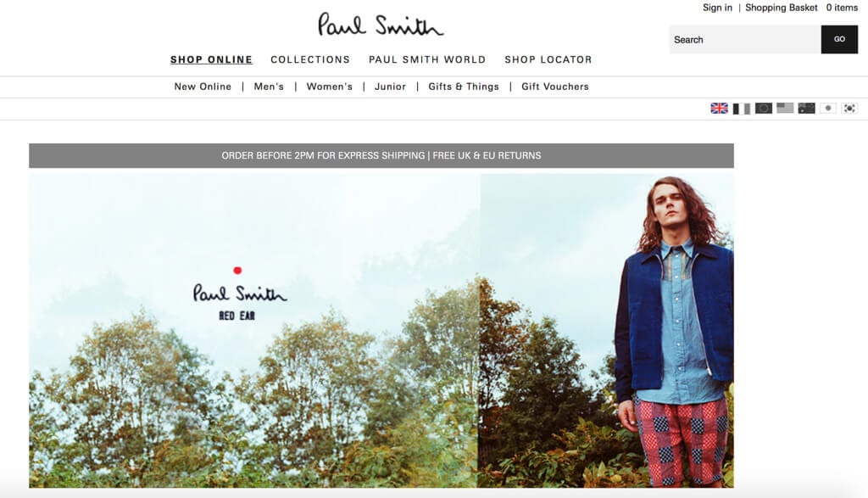Viewport: 868px width, 498px height.
Task: Open the Shop Locator page
Action: [x=548, y=59]
